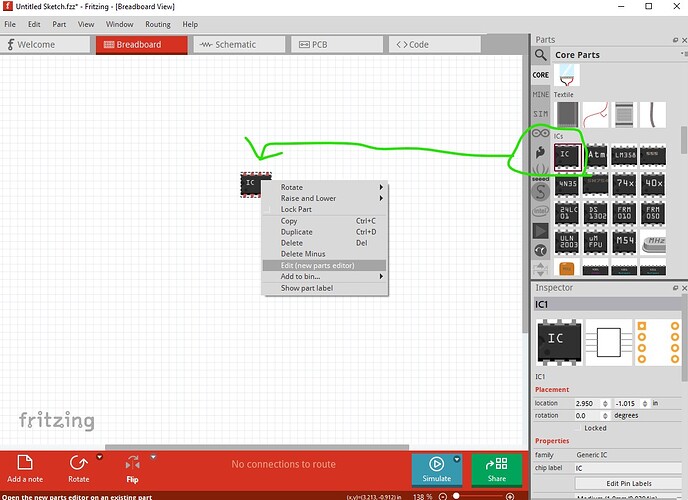Select the CORE parts bin
The image size is (688, 500).
[541, 75]
